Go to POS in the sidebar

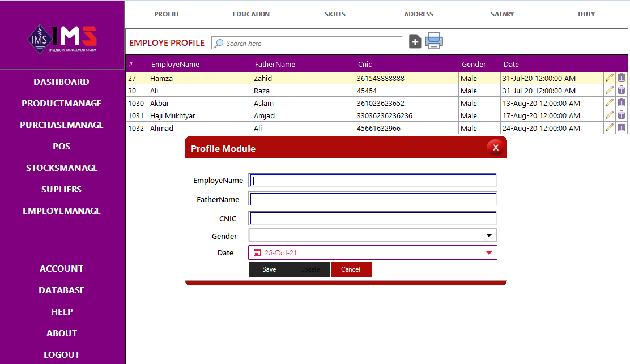62,147
